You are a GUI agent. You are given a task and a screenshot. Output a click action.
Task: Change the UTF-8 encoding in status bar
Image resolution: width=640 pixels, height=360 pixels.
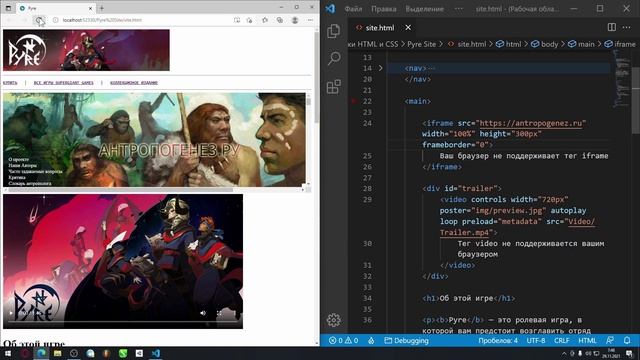click(x=536, y=340)
